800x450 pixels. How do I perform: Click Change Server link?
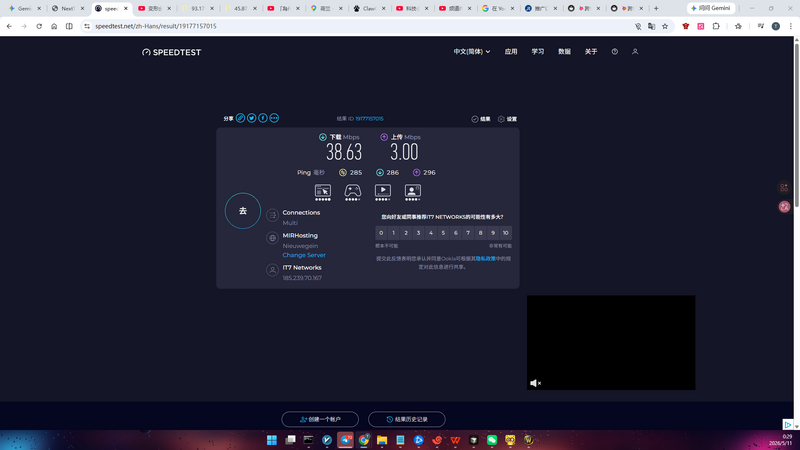click(304, 255)
